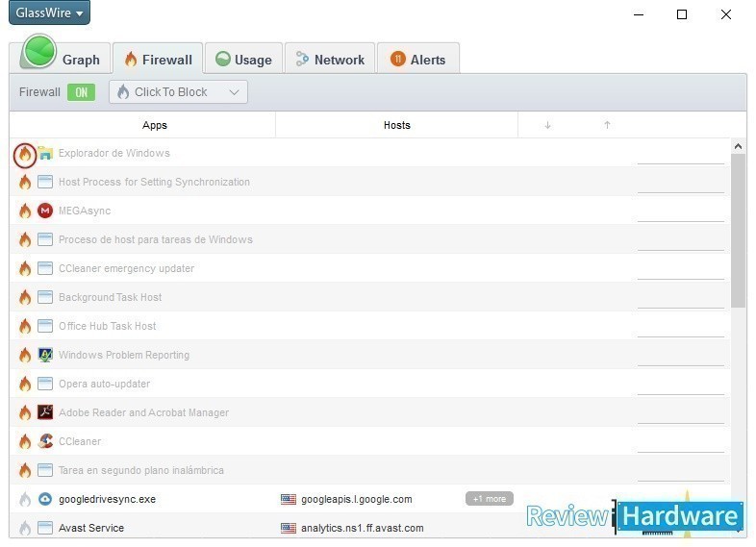756x547 pixels.
Task: Click the Adobe Reader app icon
Action: 45,412
